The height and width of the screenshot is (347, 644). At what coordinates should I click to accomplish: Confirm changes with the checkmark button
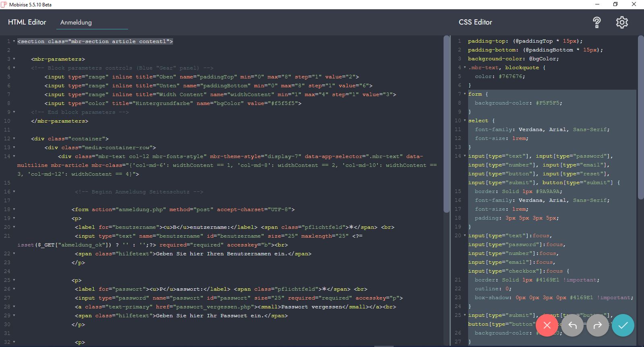[623, 325]
